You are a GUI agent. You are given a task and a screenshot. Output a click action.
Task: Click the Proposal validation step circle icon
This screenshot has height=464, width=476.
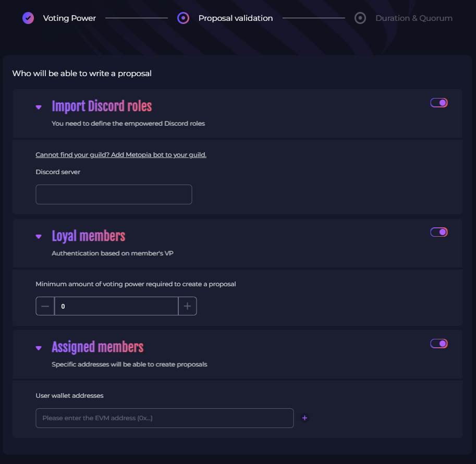click(183, 18)
